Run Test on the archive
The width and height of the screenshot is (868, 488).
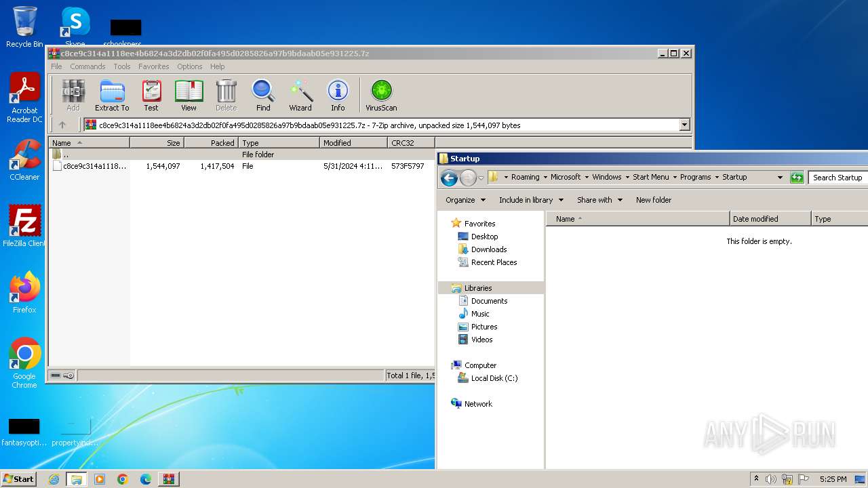[151, 96]
